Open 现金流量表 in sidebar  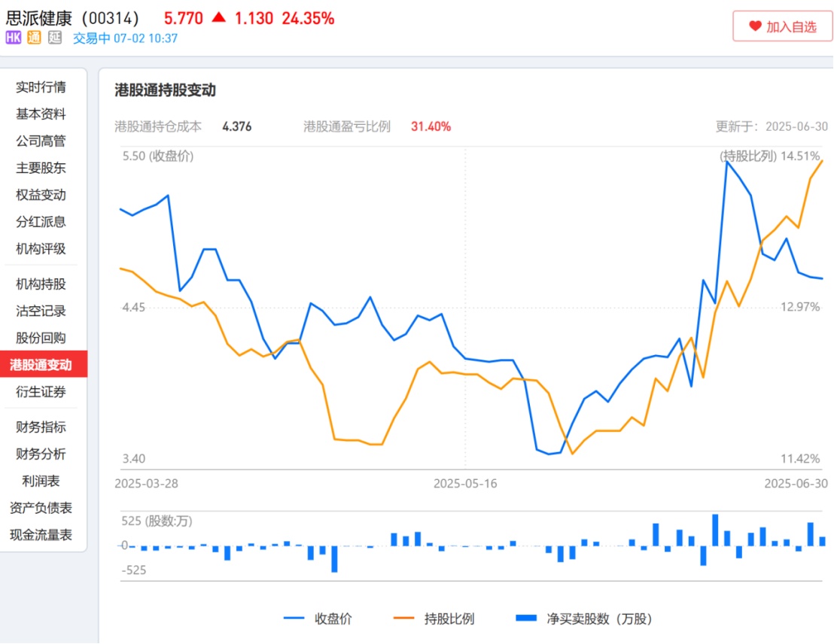41,535
